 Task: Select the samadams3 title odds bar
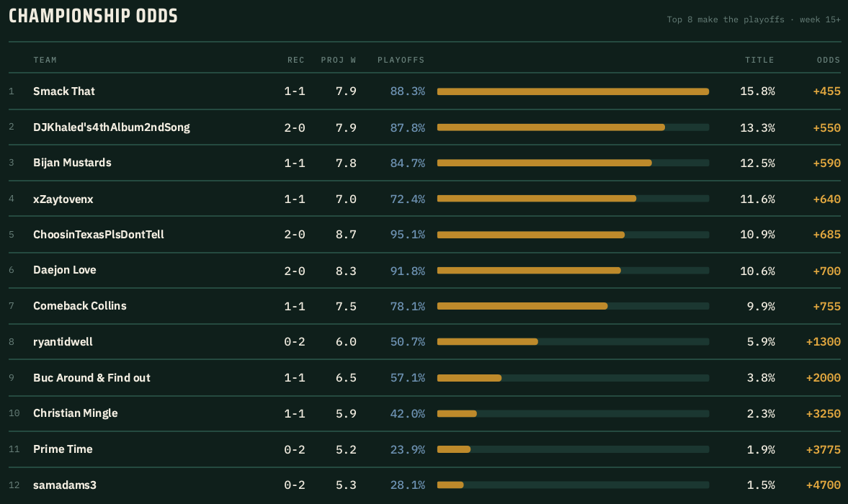(573, 485)
